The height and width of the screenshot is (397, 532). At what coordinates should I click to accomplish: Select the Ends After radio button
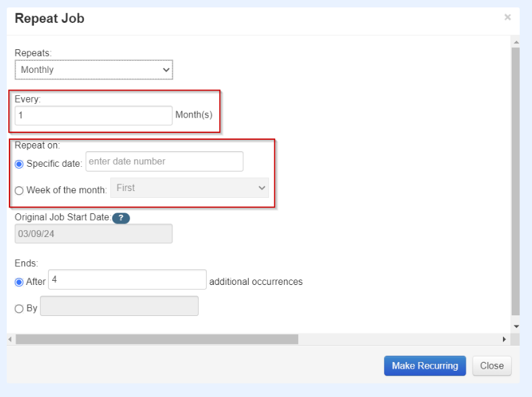pos(19,282)
